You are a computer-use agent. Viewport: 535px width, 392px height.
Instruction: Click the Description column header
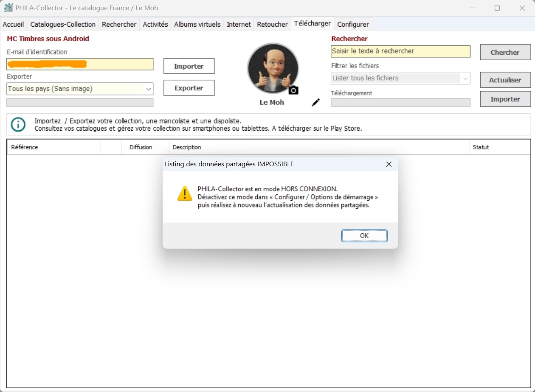[319, 147]
